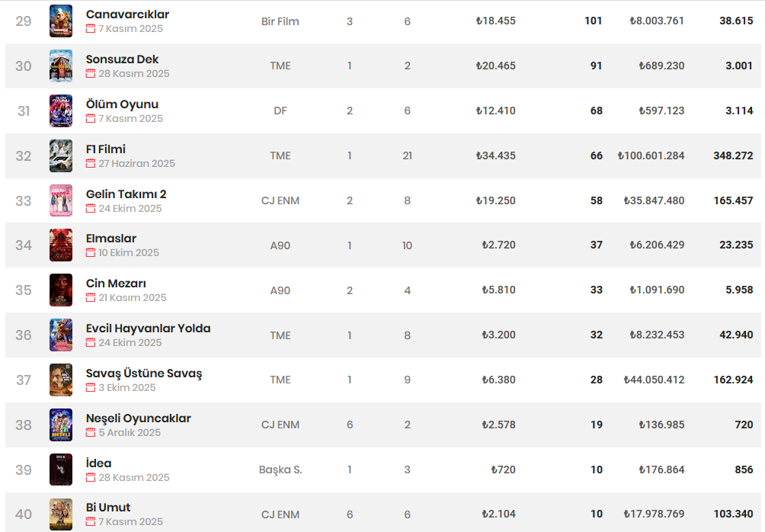Open the Elmaslar movie page link
The image size is (765, 532).
(111, 239)
